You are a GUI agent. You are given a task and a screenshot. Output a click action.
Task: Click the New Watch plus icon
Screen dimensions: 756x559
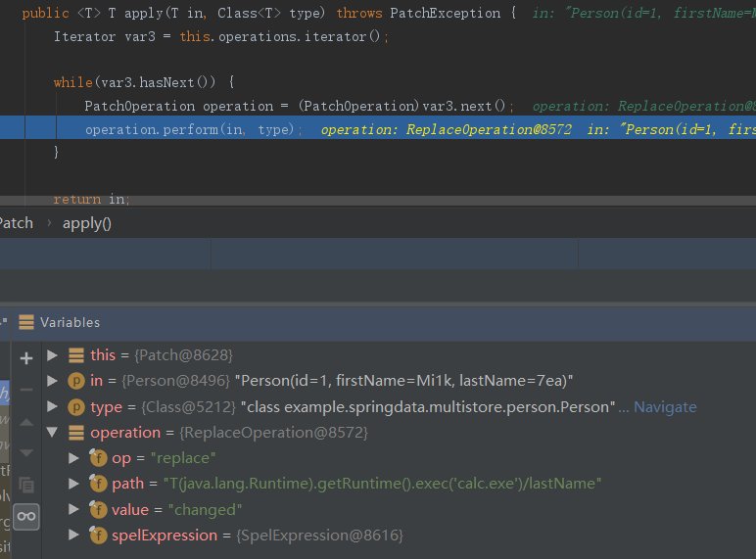coord(26,358)
